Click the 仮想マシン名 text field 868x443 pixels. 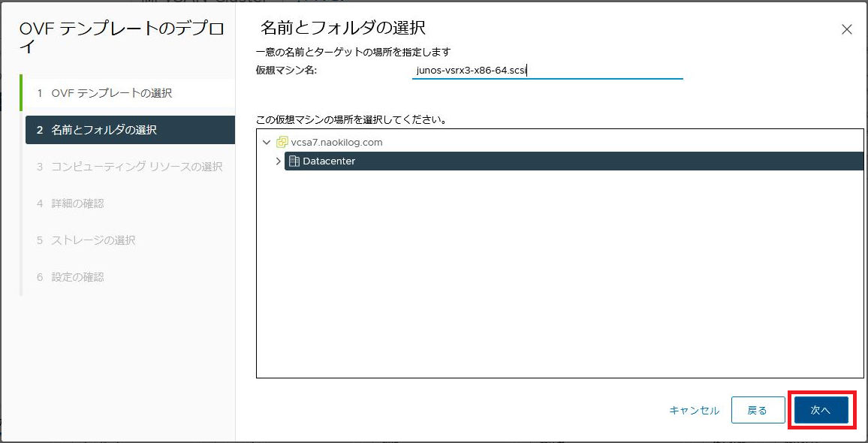point(547,71)
